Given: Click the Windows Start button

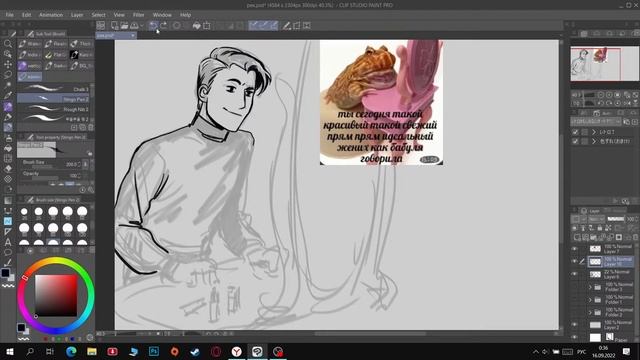Looking at the screenshot, I should pyautogui.click(x=9, y=351).
